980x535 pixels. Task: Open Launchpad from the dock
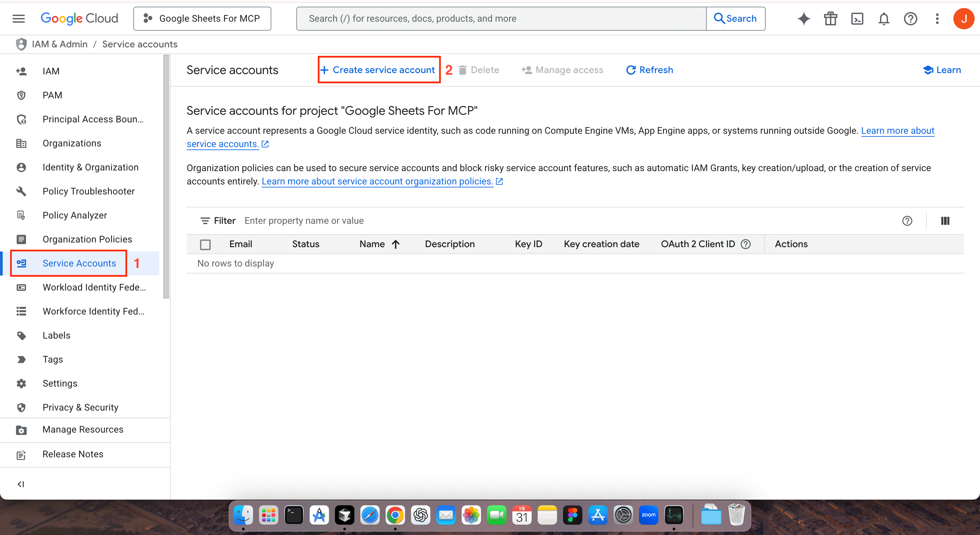click(x=269, y=515)
